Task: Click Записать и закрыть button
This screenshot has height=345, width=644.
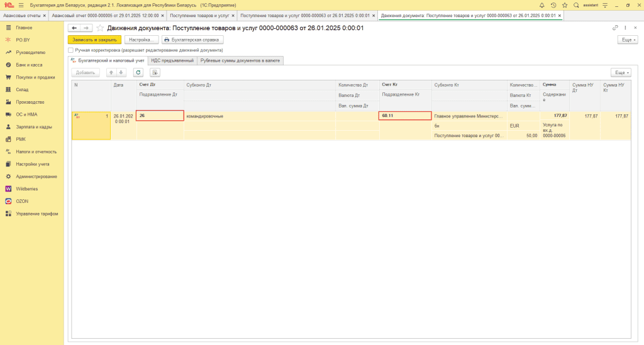Action: click(x=94, y=40)
